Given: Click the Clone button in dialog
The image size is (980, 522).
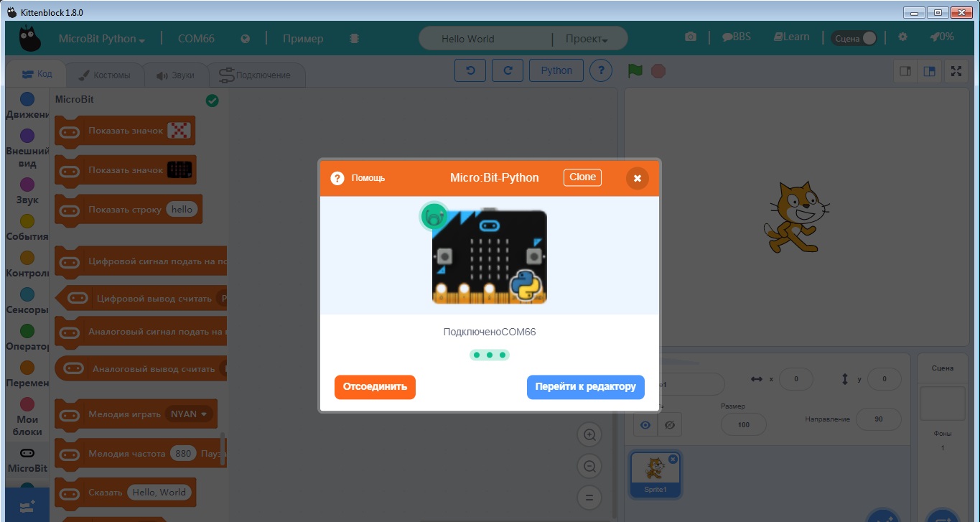Looking at the screenshot, I should pyautogui.click(x=582, y=177).
